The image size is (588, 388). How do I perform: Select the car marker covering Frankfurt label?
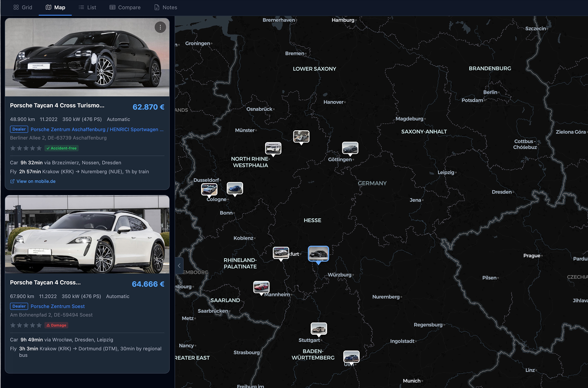click(281, 253)
